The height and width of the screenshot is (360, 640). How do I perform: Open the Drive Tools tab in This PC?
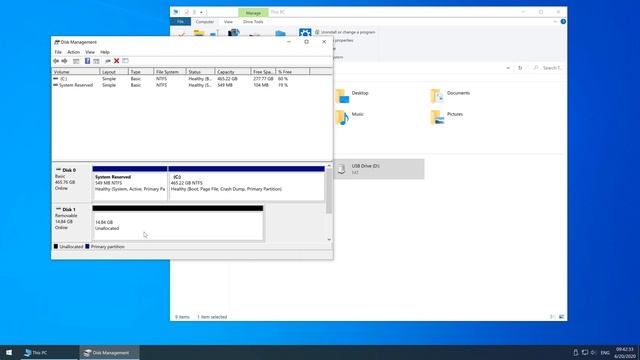click(253, 22)
